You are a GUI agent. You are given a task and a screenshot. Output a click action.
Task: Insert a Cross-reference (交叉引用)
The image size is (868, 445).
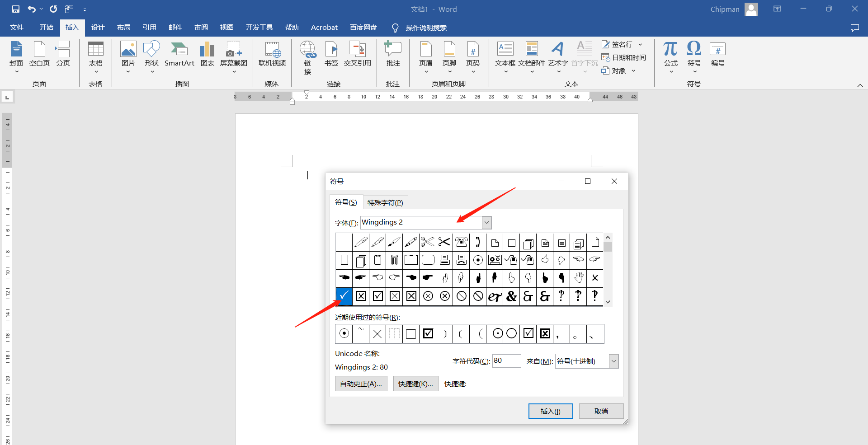coord(358,54)
